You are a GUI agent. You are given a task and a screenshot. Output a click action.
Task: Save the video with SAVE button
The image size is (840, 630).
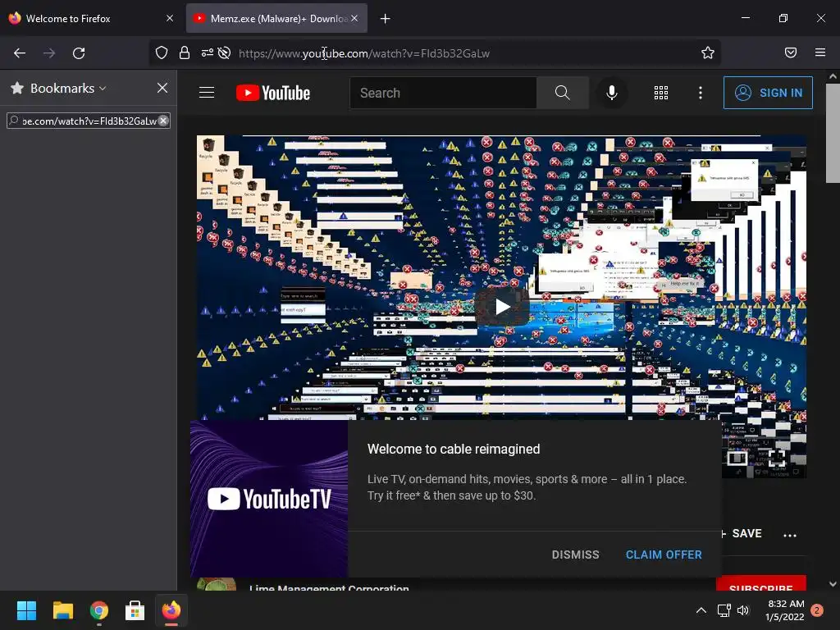pos(741,533)
